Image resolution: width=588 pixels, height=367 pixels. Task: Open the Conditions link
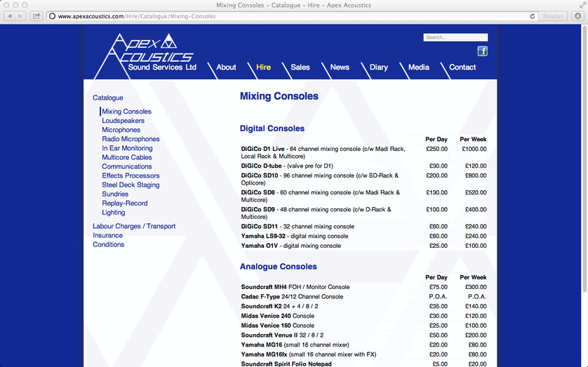pos(108,244)
